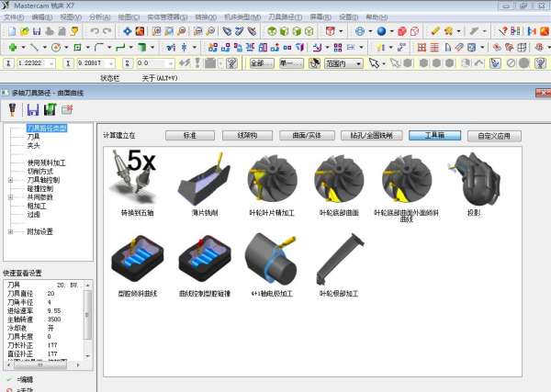Open the 机床类型(M) menu
This screenshot has height=392, width=551.
[242, 17]
